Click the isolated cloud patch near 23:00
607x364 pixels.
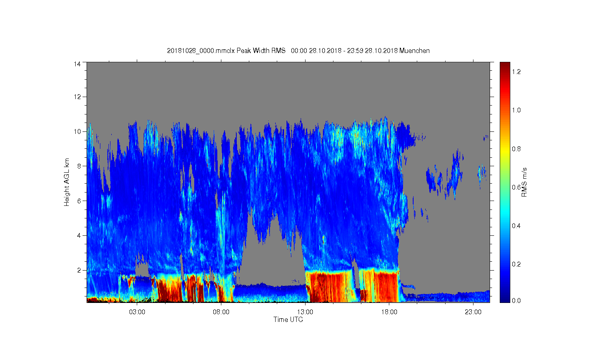click(x=482, y=174)
